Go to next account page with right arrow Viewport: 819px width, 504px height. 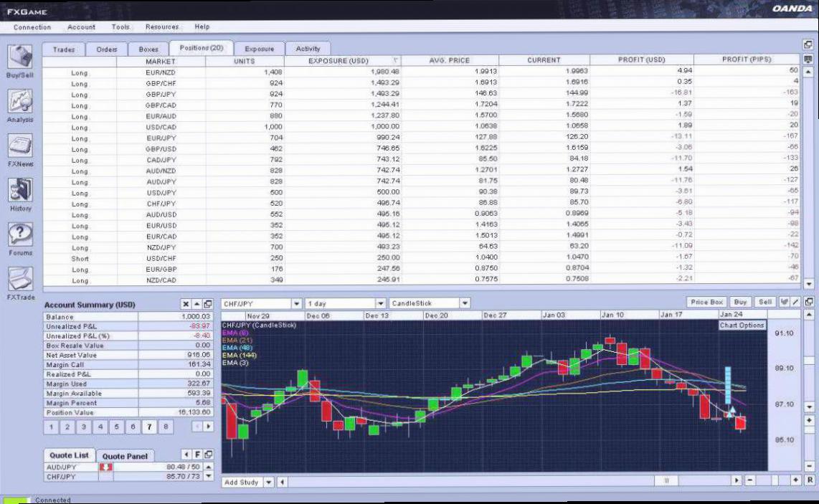pos(209,427)
